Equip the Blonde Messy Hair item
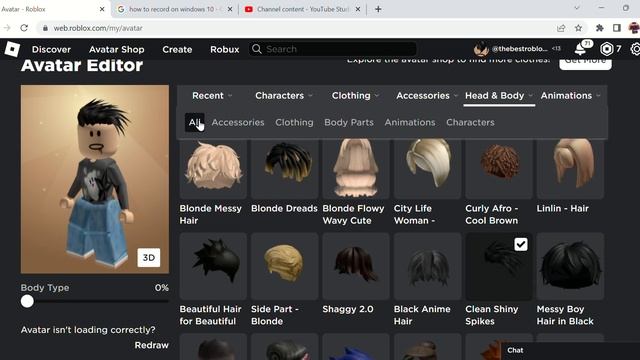Image resolution: width=640 pixels, height=360 pixels. point(213,168)
